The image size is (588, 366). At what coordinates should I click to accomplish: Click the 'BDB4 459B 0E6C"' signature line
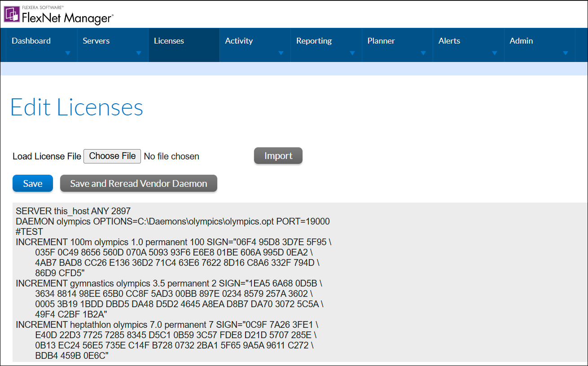pyautogui.click(x=72, y=356)
